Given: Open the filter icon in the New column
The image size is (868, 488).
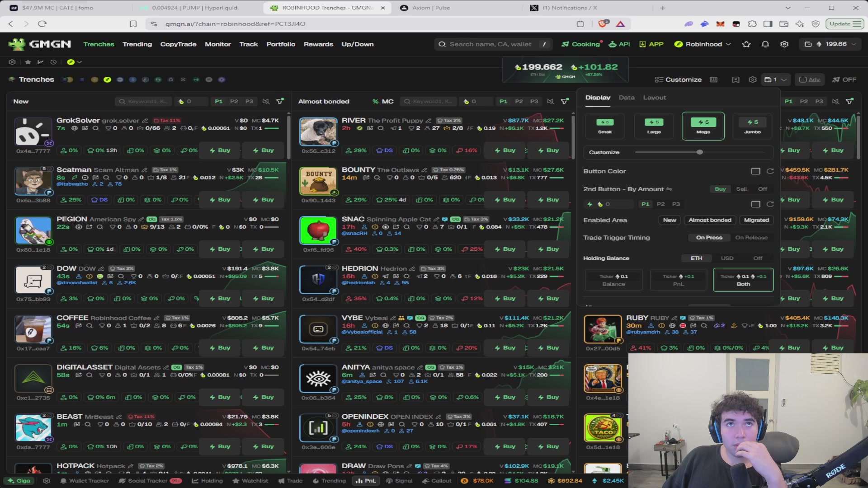Looking at the screenshot, I should pos(280,101).
